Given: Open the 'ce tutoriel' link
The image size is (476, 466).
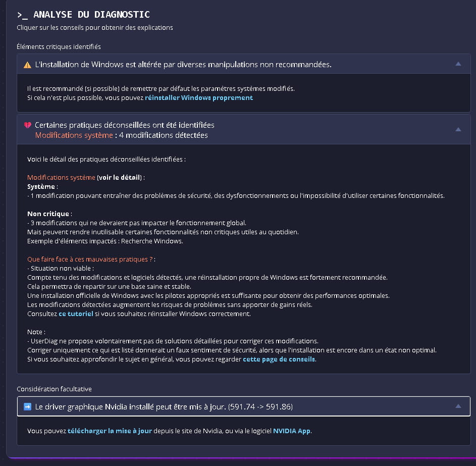Looking at the screenshot, I should coord(76,314).
